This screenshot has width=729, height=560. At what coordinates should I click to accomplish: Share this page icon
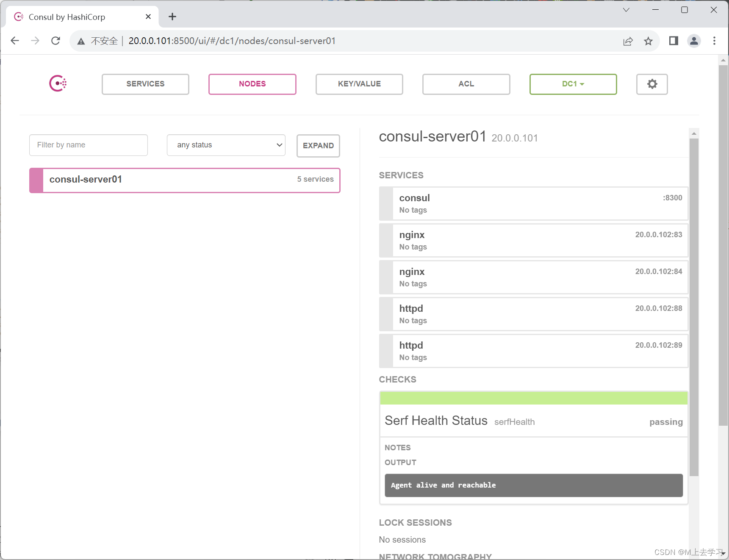[x=628, y=41]
